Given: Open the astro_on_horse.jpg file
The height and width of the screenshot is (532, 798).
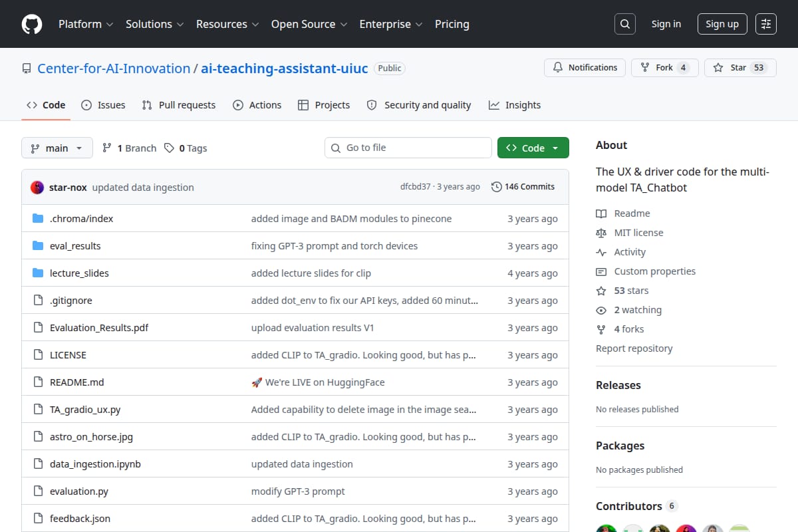Looking at the screenshot, I should [x=91, y=437].
